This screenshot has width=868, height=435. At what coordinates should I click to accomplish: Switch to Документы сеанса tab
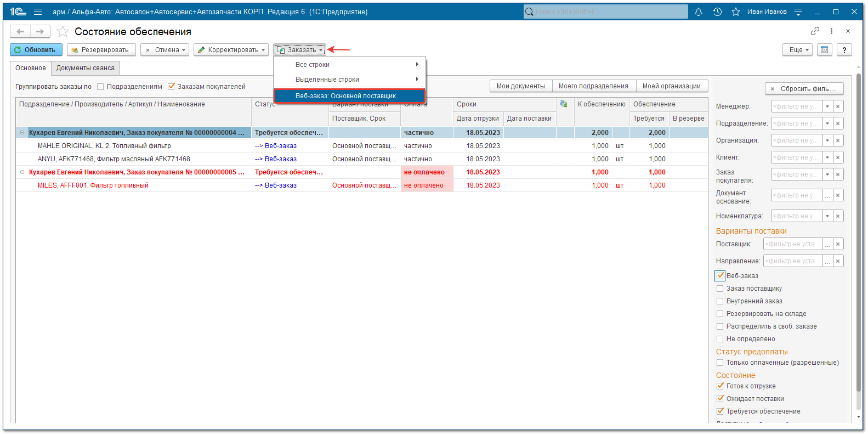coord(86,68)
